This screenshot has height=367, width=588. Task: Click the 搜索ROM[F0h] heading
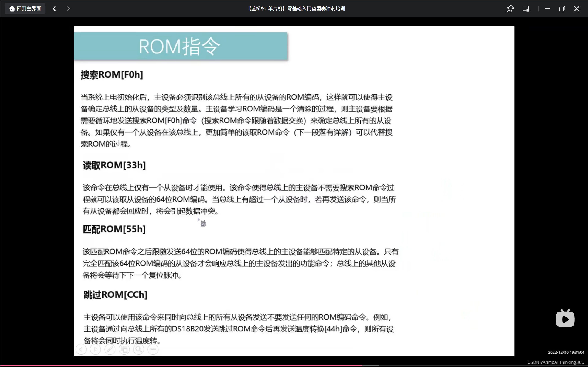[x=112, y=75]
